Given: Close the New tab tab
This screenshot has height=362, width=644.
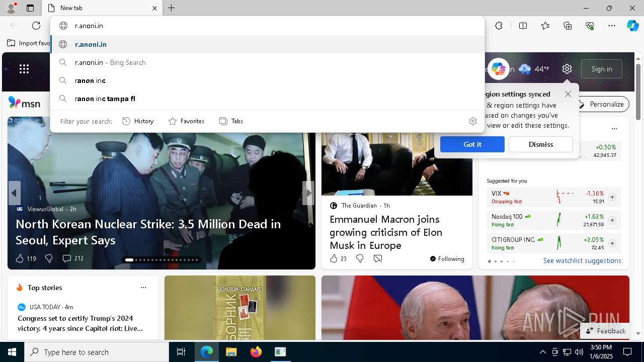Looking at the screenshot, I should (154, 8).
